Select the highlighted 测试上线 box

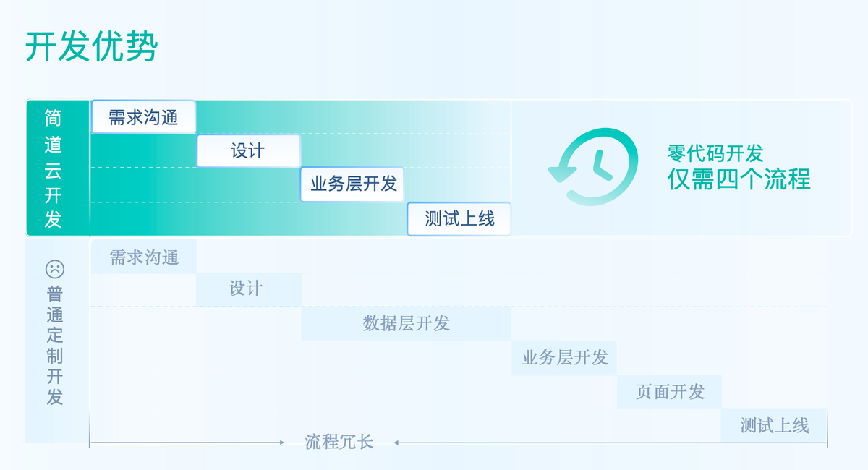click(x=459, y=218)
